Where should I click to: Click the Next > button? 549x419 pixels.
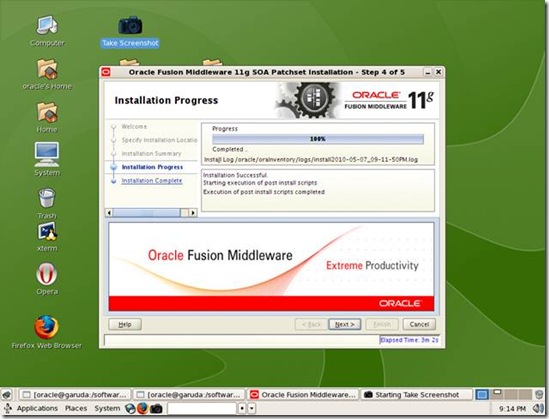[345, 324]
